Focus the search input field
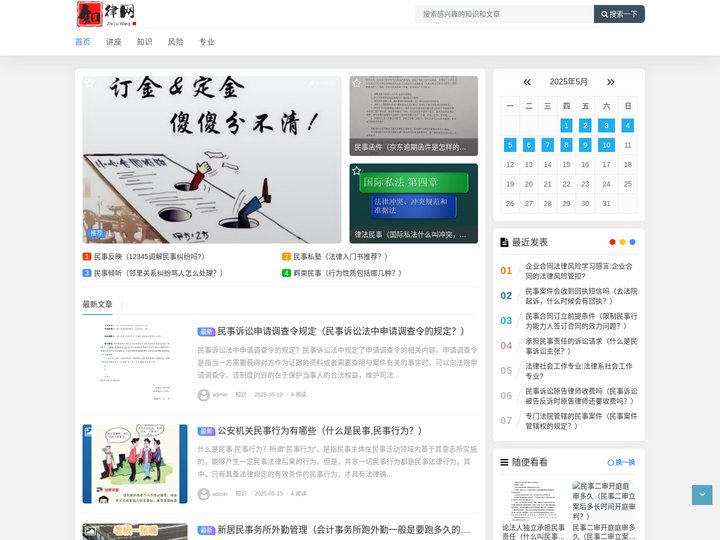Viewport: 720px width, 540px height. click(x=504, y=14)
